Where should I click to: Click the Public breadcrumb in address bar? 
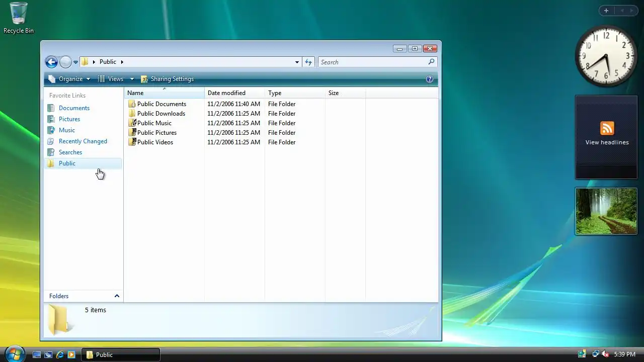point(108,62)
